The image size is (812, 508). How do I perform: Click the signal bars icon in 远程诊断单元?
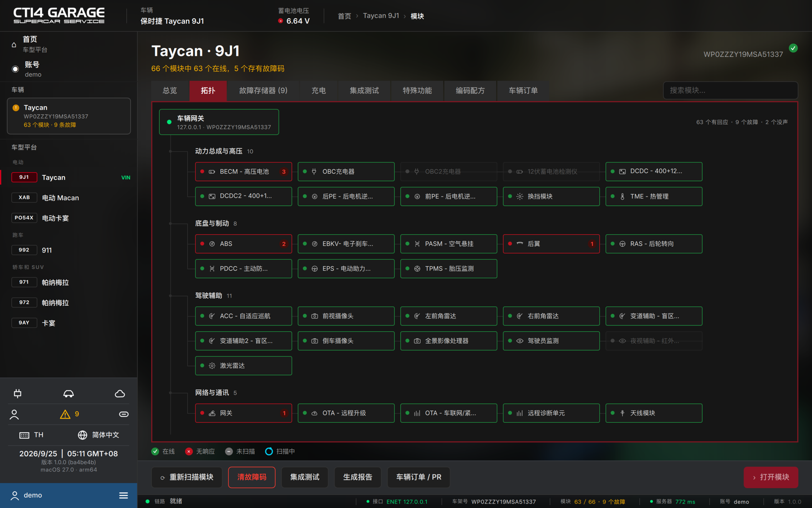[520, 413]
